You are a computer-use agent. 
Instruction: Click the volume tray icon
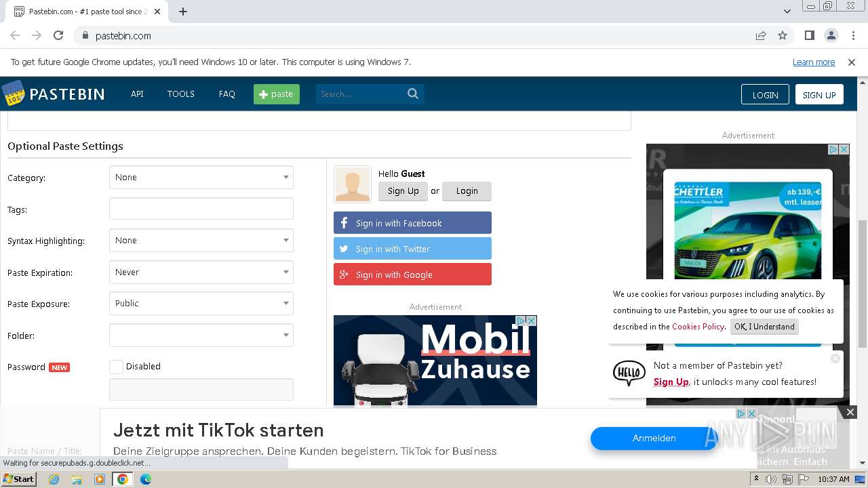(x=771, y=479)
